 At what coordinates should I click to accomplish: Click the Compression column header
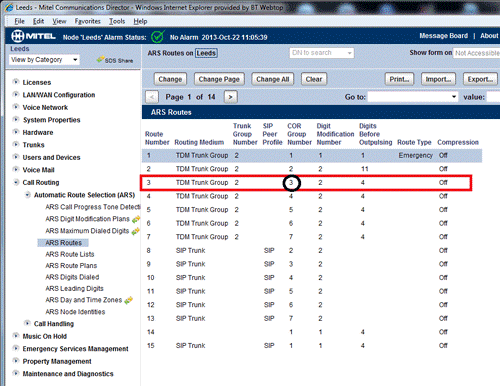[x=458, y=142]
